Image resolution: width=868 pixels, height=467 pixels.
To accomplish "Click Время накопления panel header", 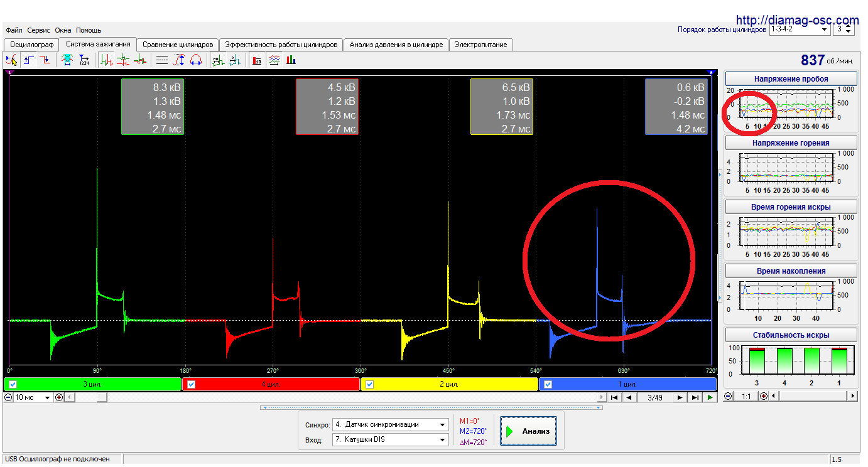I will [x=791, y=271].
